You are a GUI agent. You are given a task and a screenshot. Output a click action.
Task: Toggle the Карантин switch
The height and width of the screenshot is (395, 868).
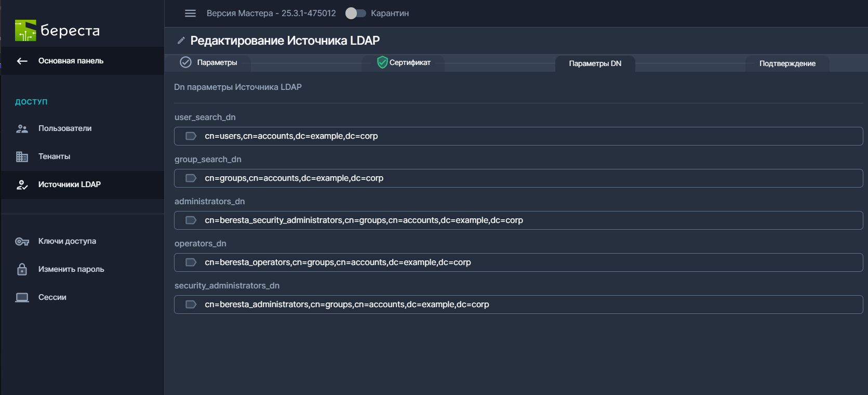pyautogui.click(x=355, y=14)
